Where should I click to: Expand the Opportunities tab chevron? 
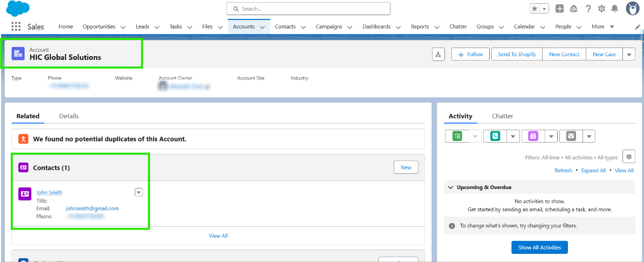124,26
